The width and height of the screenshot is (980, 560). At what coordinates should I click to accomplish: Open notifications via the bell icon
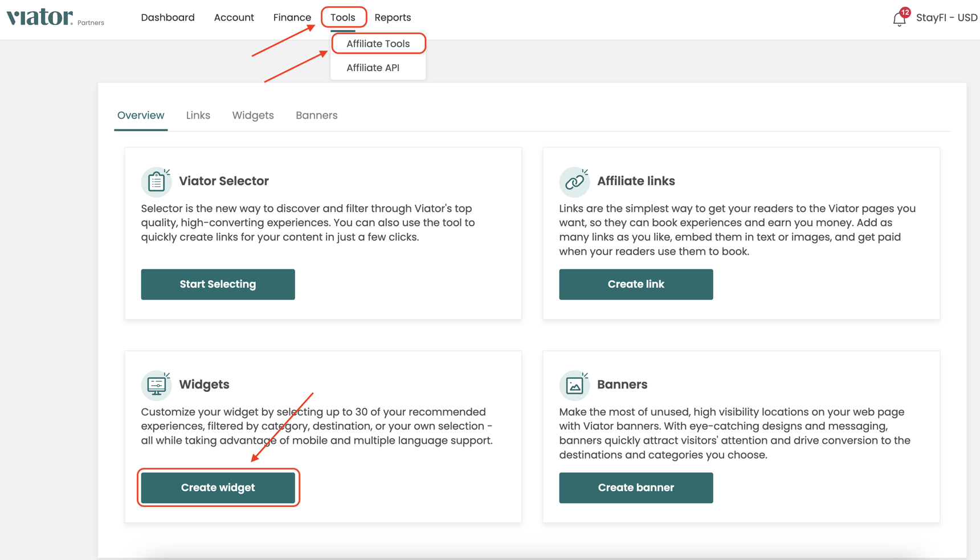[x=899, y=18]
